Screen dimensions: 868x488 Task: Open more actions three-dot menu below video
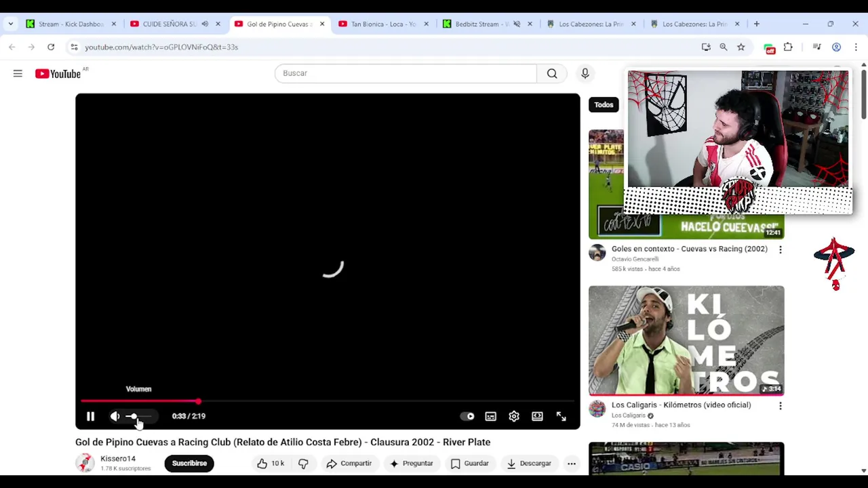point(571,464)
